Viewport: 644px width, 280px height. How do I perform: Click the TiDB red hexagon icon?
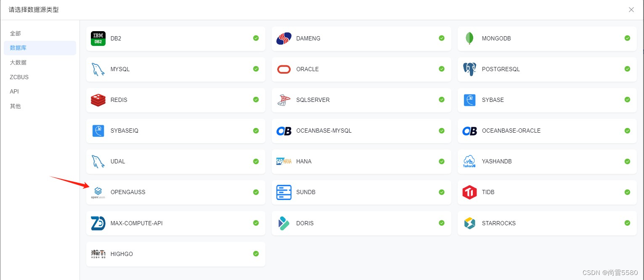pos(469,192)
